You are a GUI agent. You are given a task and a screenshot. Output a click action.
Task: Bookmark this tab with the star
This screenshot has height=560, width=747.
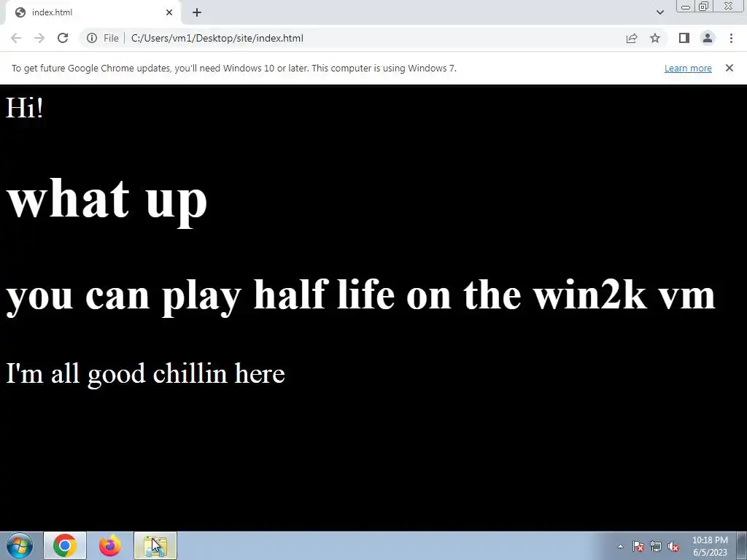655,38
